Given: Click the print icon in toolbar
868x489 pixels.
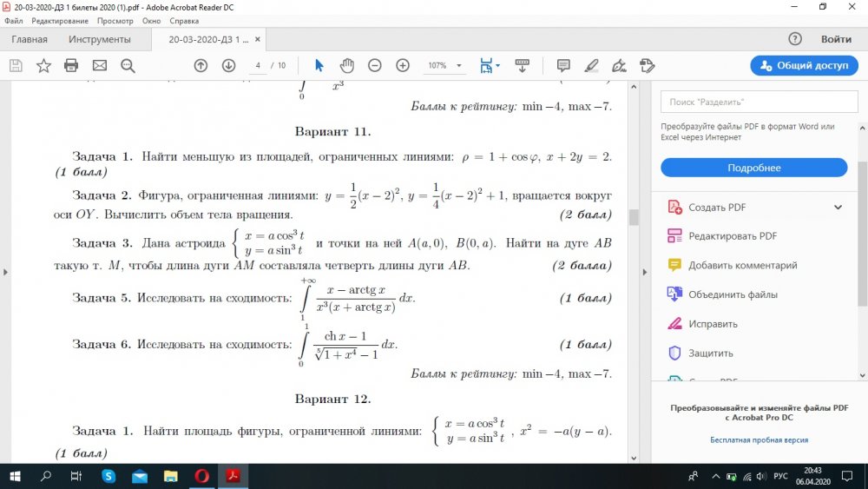Looking at the screenshot, I should [71, 65].
